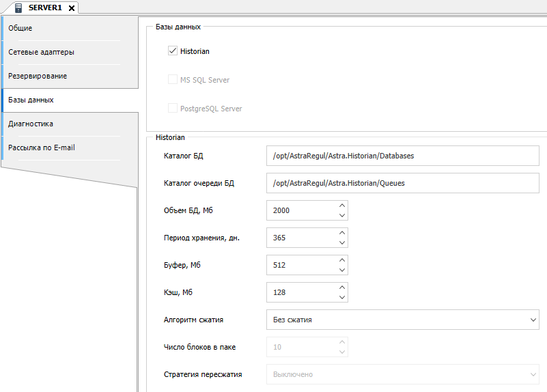This screenshot has height=392, width=547.
Task: Open the Сетевые адаптеры tab
Action: [x=41, y=52]
